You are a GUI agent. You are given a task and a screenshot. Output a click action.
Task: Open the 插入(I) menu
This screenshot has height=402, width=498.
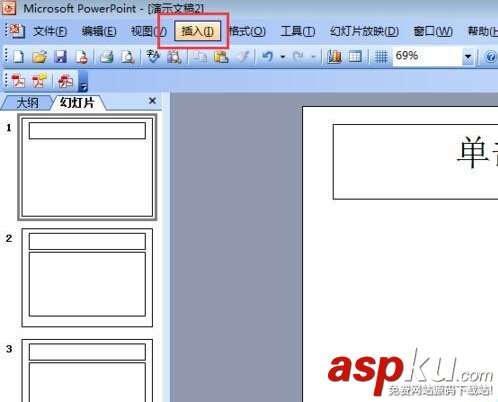198,31
